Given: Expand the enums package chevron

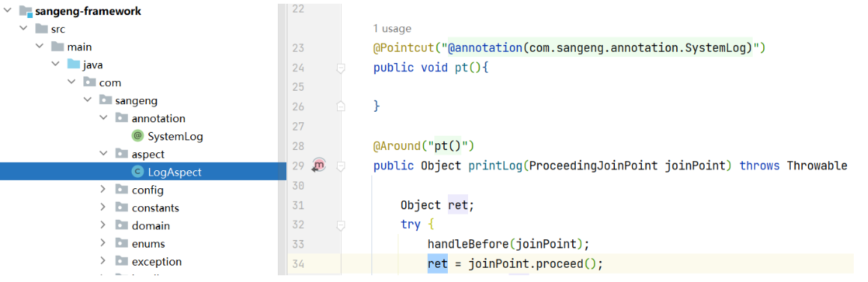Looking at the screenshot, I should coord(103,243).
